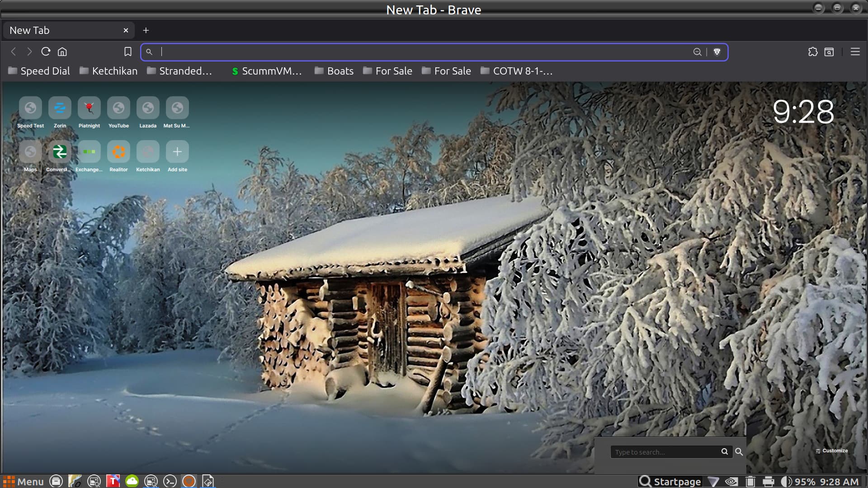Open the Realitor speed dial tile
This screenshot has width=868, height=488.
click(118, 152)
